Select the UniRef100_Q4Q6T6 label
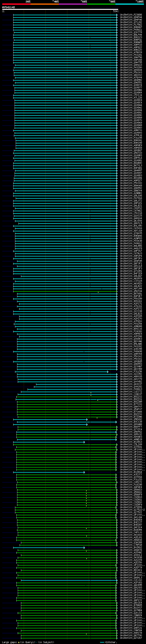This screenshot has height=644, width=146. (131, 550)
